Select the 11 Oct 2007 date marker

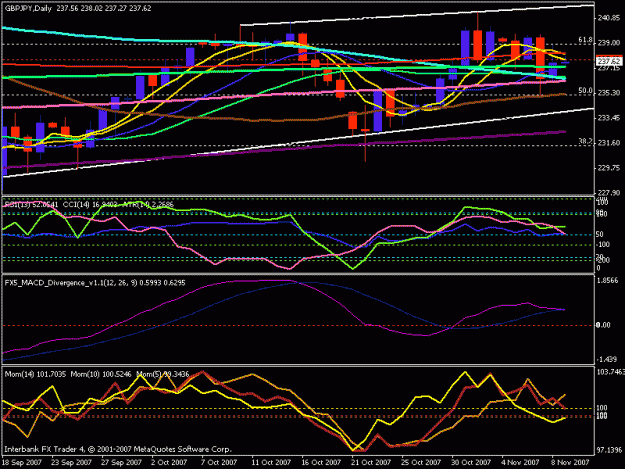271,462
